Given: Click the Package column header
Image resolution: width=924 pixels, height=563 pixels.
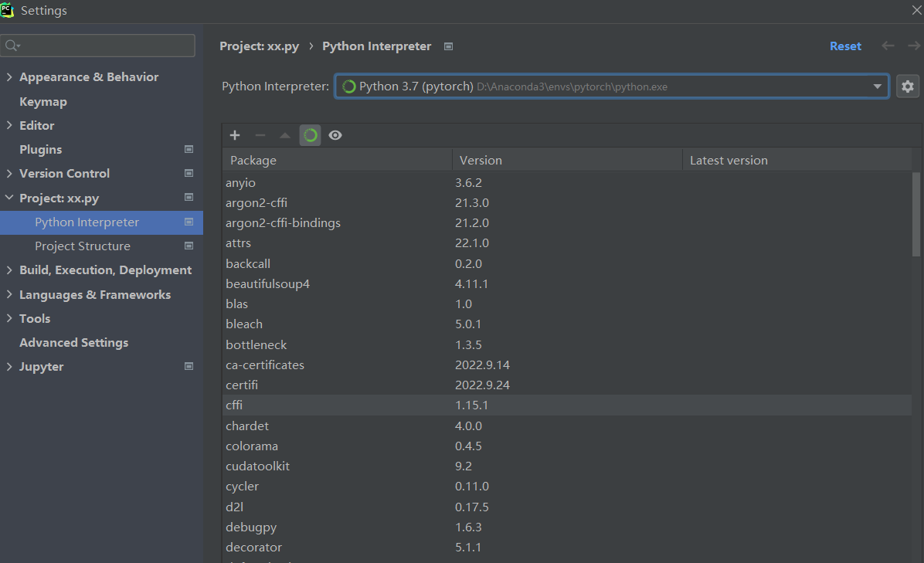Looking at the screenshot, I should (337, 160).
